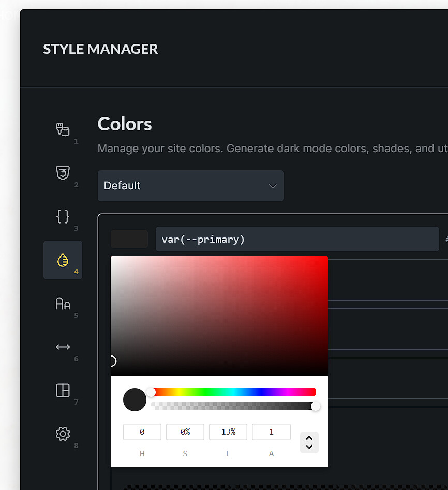Open the layout grid panel
Screen dimensions: 448x490
click(x=63, y=390)
